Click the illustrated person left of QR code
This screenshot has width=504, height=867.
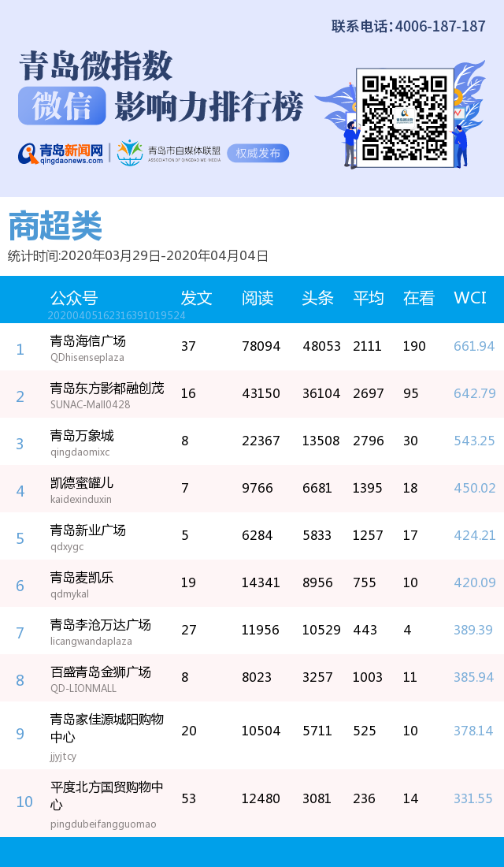click(x=350, y=142)
